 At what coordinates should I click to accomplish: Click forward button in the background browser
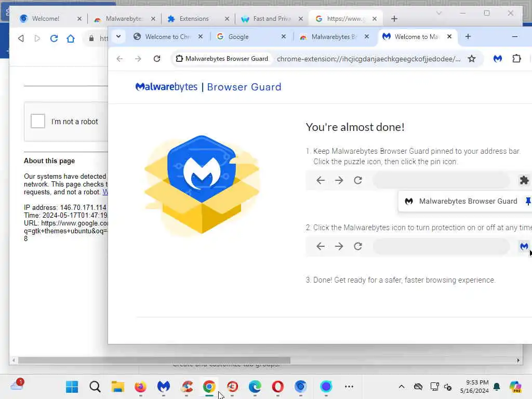click(37, 38)
